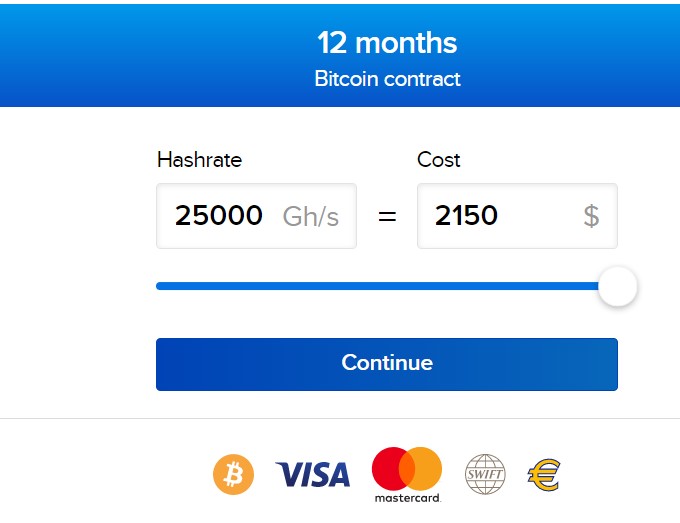Focus the Cost input showing 2150
Viewport: 680px width, 523px height.
(517, 216)
